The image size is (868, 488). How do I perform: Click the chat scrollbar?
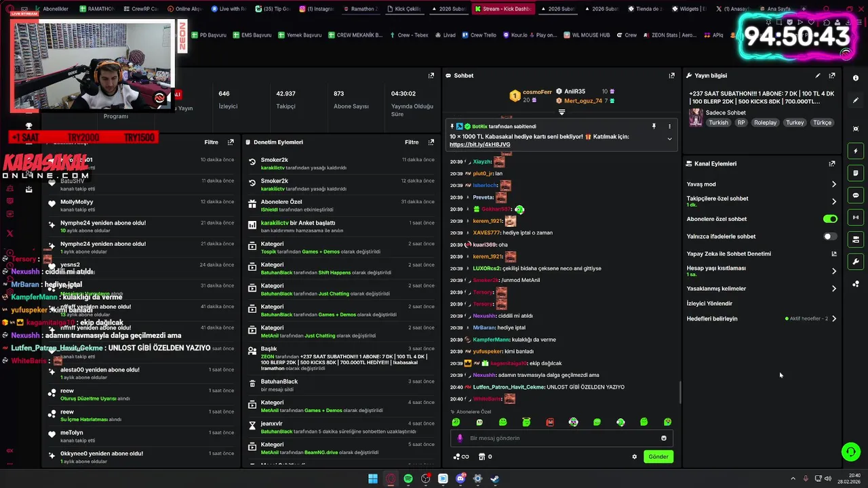tap(679, 392)
